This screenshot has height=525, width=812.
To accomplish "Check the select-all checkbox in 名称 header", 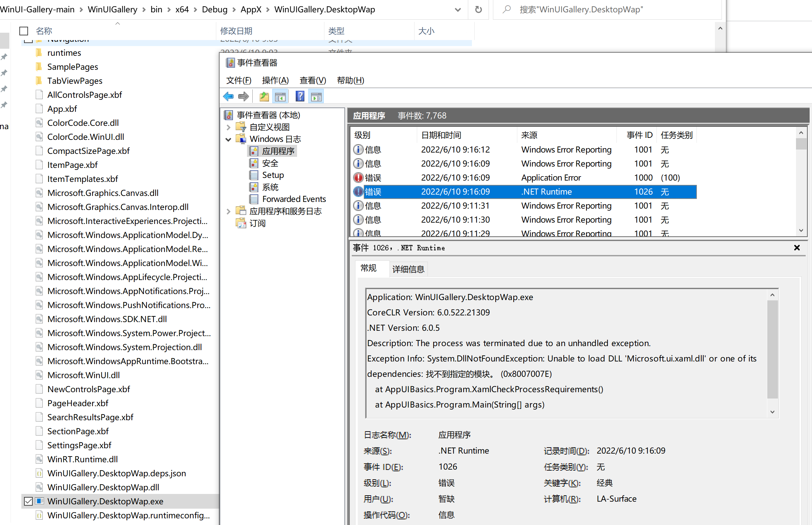I will [23, 31].
